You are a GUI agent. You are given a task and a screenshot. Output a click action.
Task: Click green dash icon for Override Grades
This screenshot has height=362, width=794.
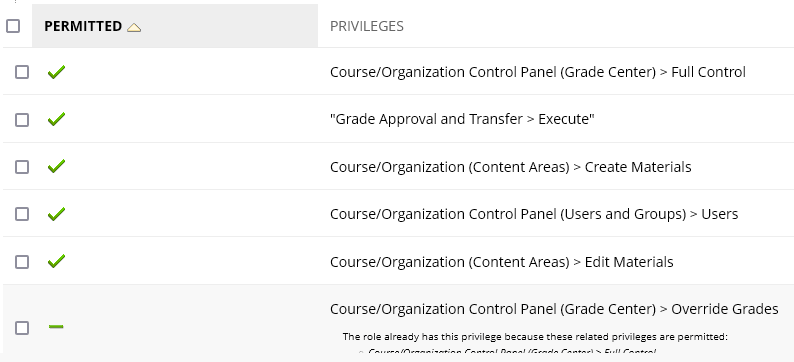(x=56, y=327)
